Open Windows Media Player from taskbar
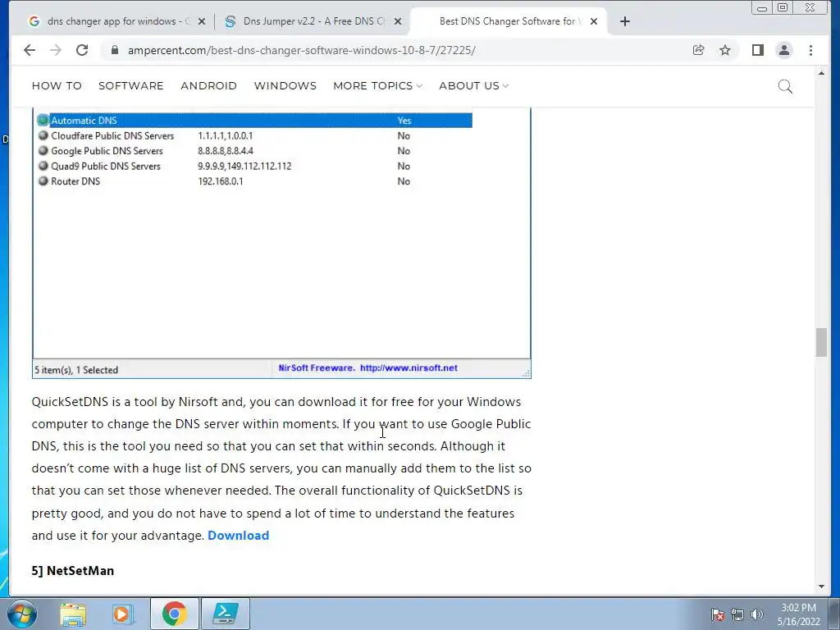Screen dimensions: 840x630 (x=122, y=614)
